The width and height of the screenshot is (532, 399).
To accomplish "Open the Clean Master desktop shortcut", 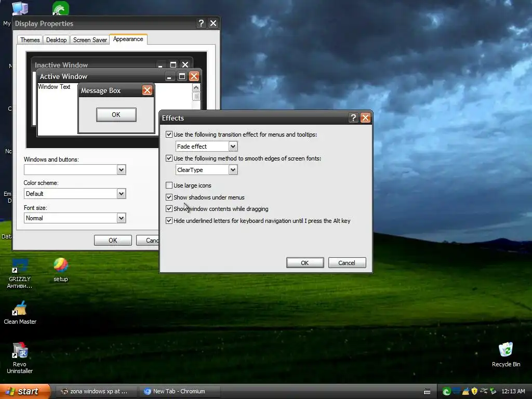I will tap(20, 312).
